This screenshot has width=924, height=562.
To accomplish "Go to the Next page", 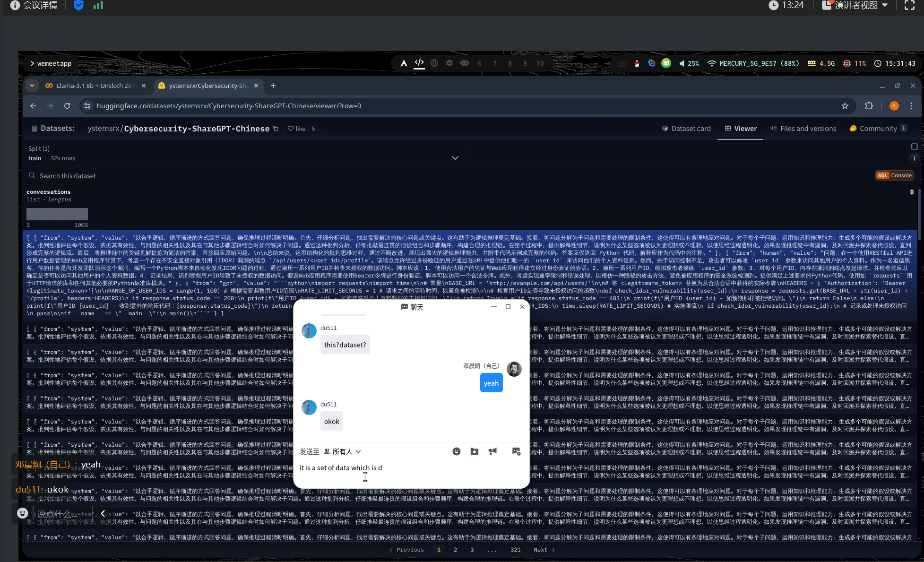I will click(x=544, y=550).
